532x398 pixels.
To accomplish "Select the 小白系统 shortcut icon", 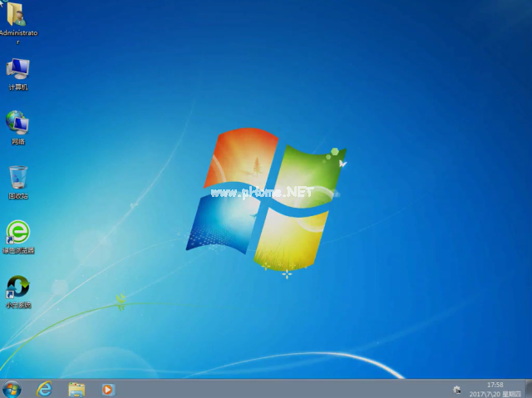I will [x=18, y=287].
